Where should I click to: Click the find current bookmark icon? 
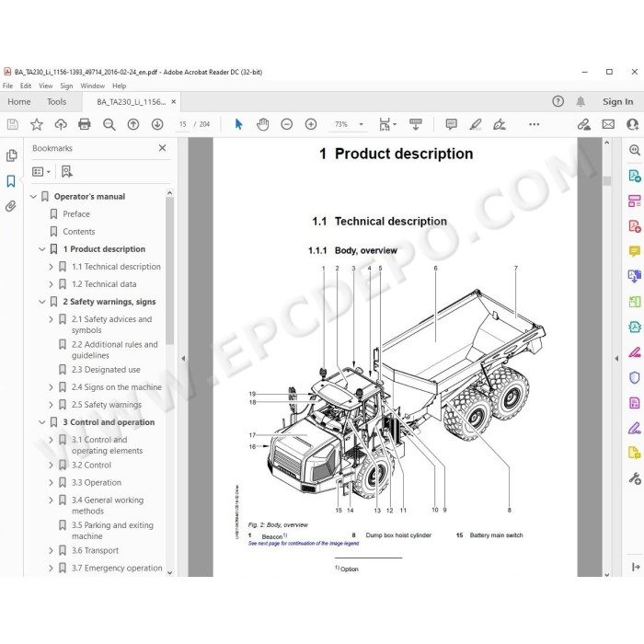click(66, 172)
